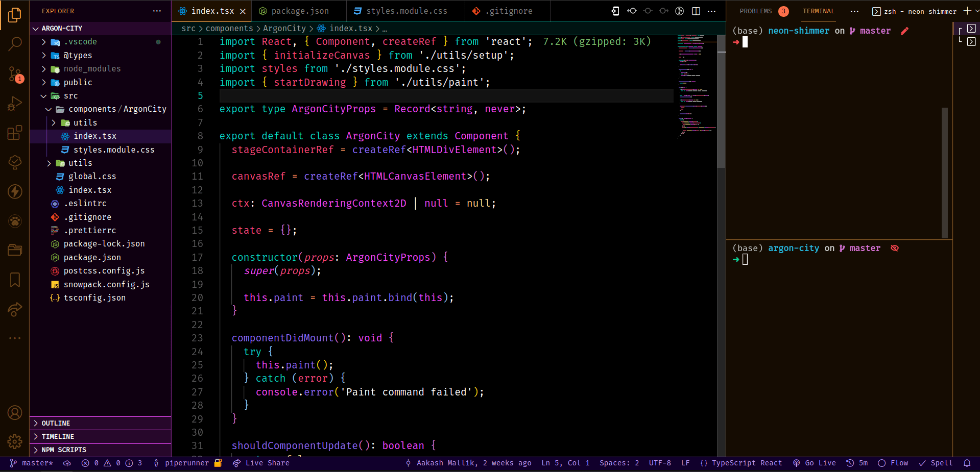The height and width of the screenshot is (472, 980).
Task: Switch to the styles.module.css tab
Action: [406, 11]
